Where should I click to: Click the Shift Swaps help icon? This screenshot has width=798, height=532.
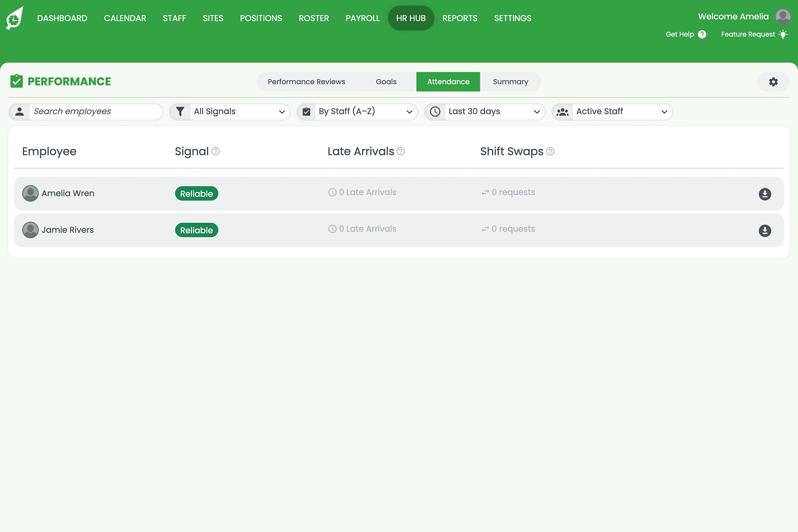550,151
